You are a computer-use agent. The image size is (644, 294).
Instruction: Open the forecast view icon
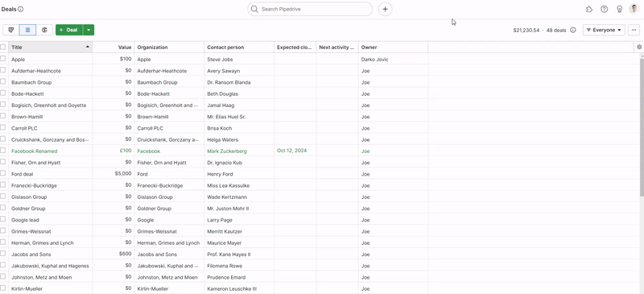point(44,30)
